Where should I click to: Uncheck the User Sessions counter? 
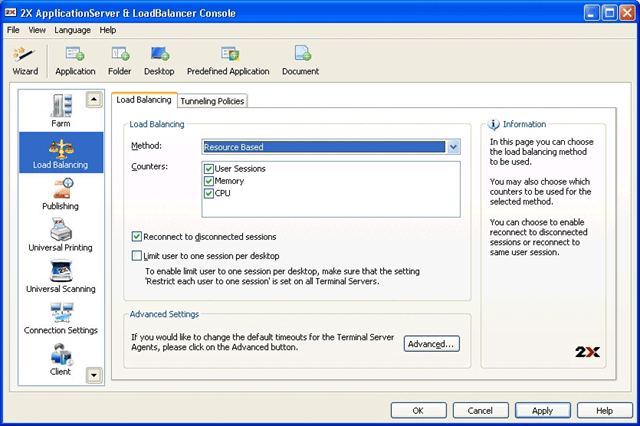click(209, 169)
